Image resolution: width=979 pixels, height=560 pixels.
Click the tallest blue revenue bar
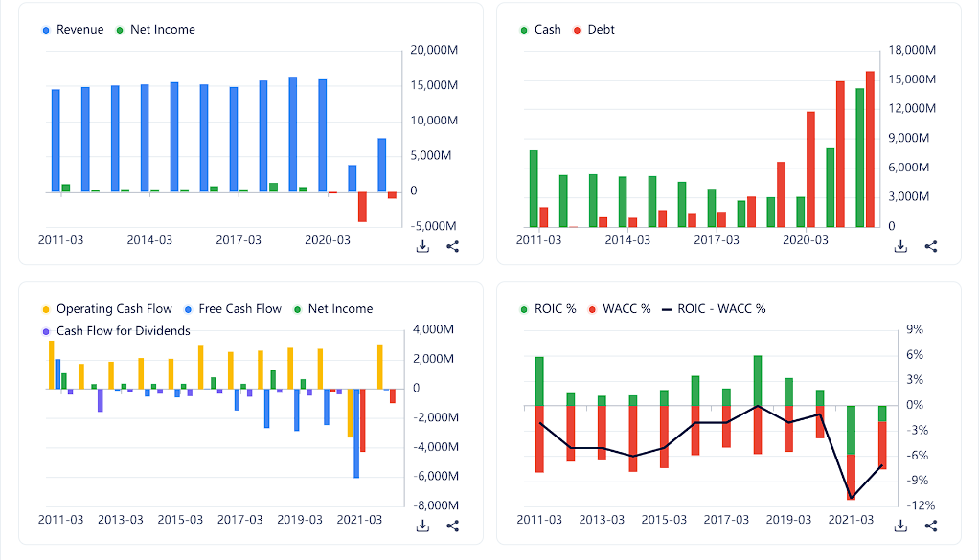(293, 134)
